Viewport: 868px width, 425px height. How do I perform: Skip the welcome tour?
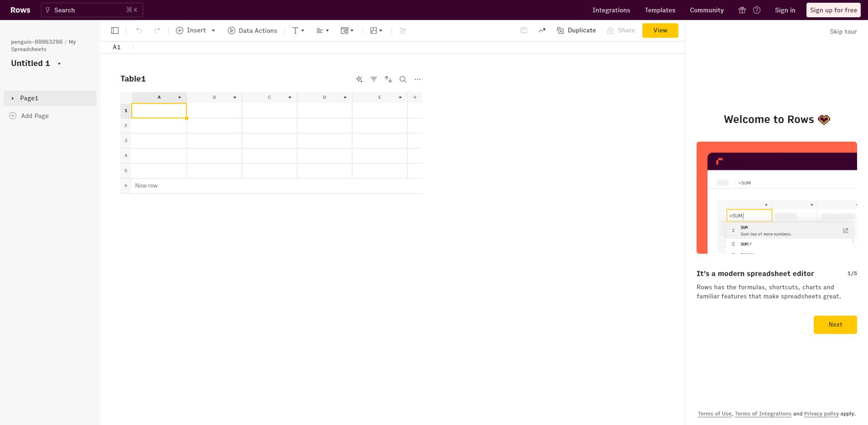843,32
